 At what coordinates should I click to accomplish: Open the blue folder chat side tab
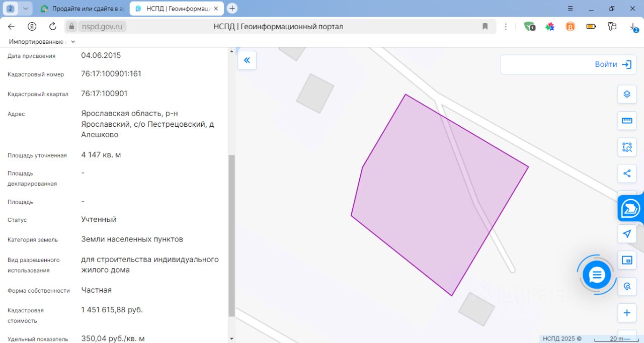click(x=631, y=208)
